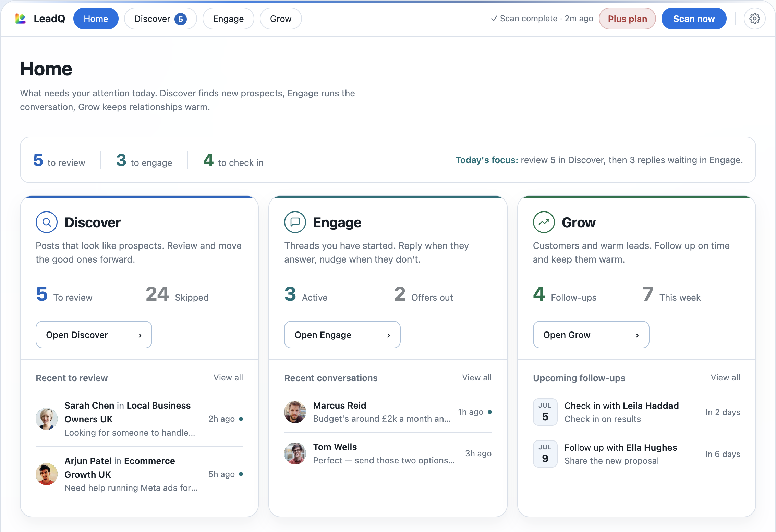Screen dimensions: 776x532
Task: Click the chevron on Open Grow button
Action: pyautogui.click(x=637, y=335)
